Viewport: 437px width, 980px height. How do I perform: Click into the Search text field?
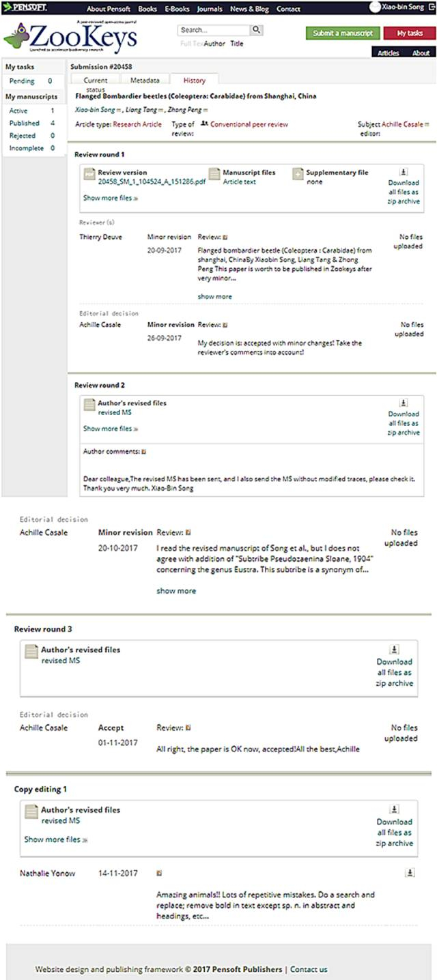(x=212, y=30)
